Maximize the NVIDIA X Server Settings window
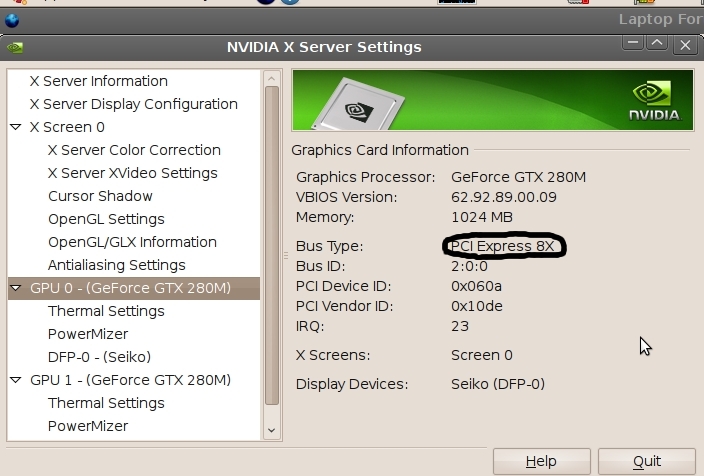The width and height of the screenshot is (704, 476). tap(657, 43)
